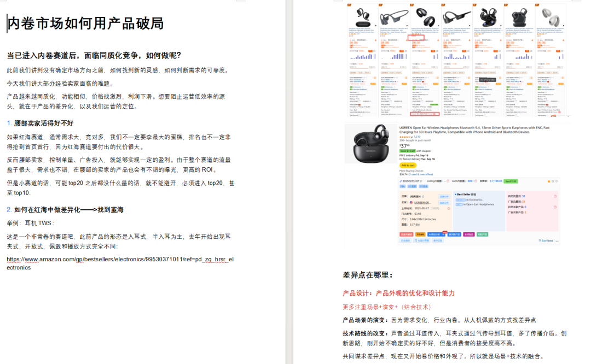Select the open-ear headphones listing grid image
Image resolution: width=591 pixels, height=364 pixels.
456,59
